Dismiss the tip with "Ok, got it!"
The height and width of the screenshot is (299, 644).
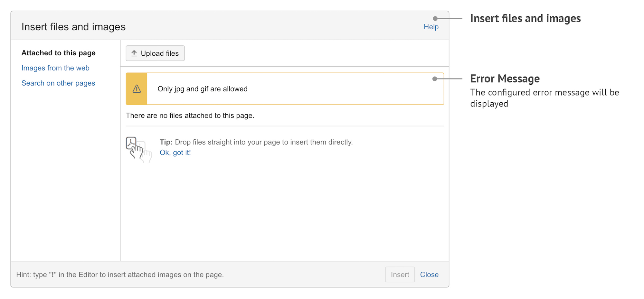pyautogui.click(x=175, y=153)
